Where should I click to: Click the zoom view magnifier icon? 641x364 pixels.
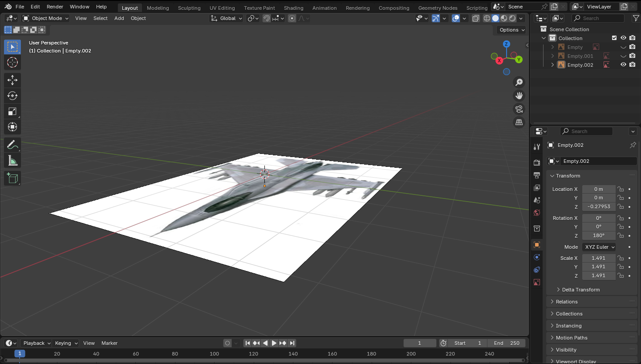pos(519,82)
